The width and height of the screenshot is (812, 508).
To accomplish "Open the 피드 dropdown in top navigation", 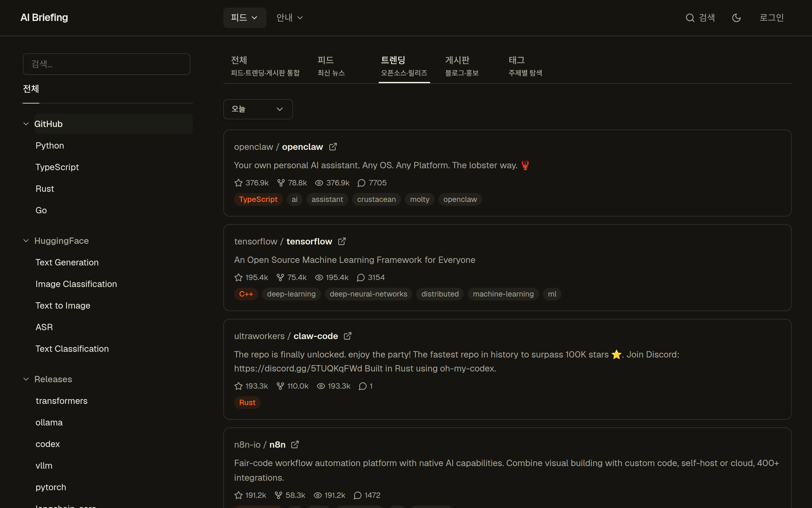I will coord(245,18).
